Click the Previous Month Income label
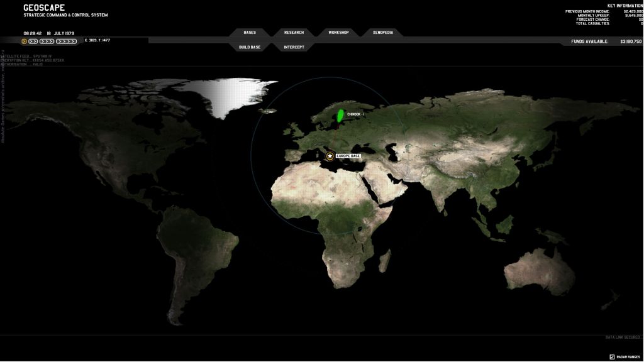Viewport: 644px width, 362px height. pyautogui.click(x=587, y=11)
